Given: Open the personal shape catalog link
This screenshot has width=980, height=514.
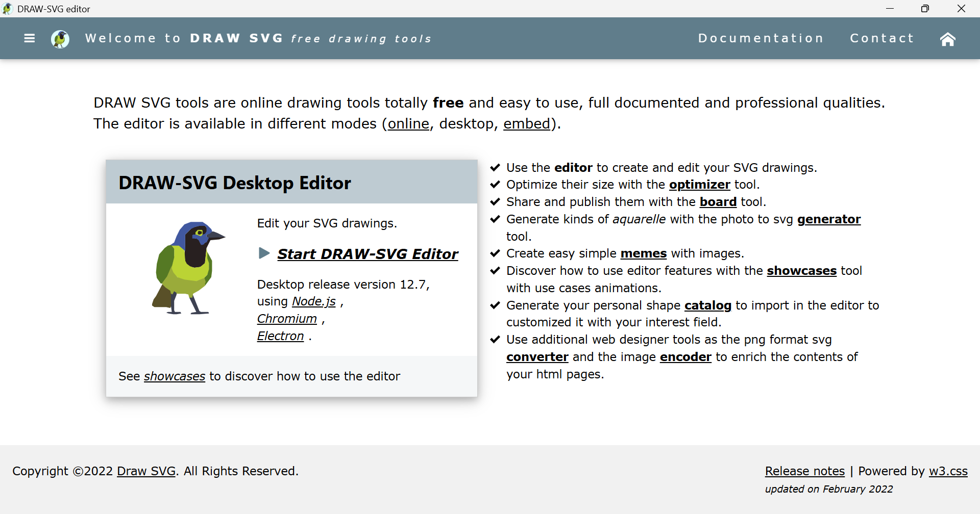Looking at the screenshot, I should point(707,305).
